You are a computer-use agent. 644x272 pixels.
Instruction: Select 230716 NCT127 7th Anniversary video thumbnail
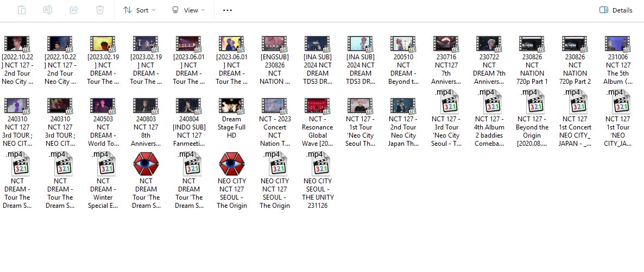446,44
